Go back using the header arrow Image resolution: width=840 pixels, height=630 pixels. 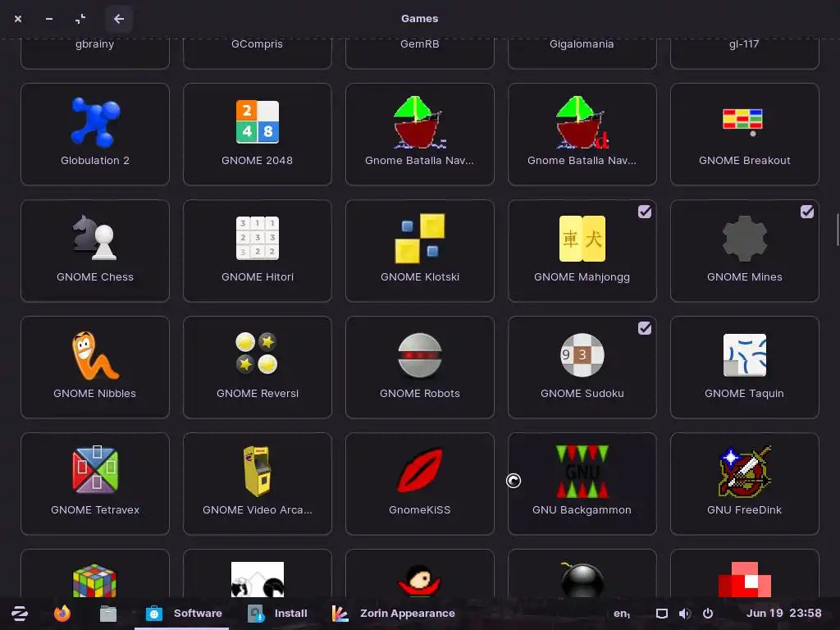119,19
